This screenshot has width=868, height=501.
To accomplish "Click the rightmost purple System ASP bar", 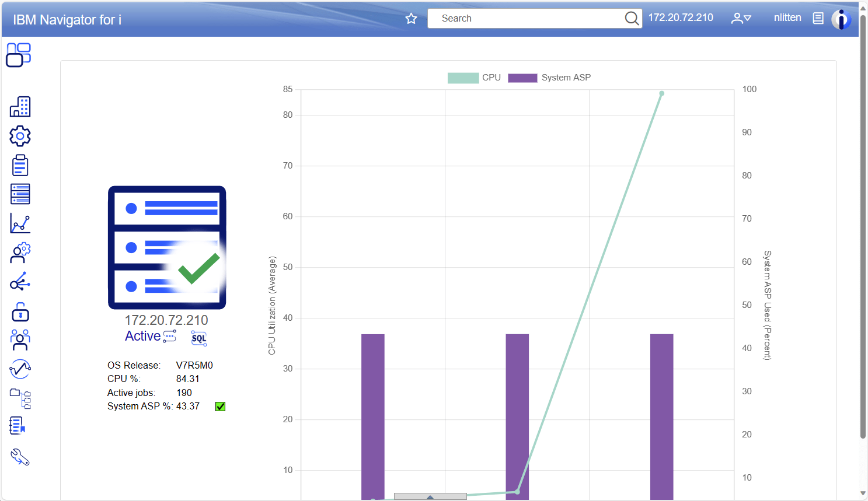I will coord(661,416).
